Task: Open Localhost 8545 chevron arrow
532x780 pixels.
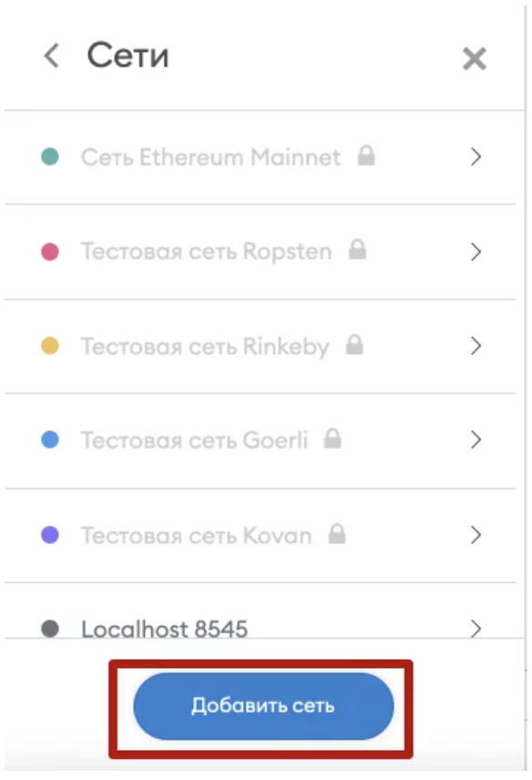Action: [476, 629]
